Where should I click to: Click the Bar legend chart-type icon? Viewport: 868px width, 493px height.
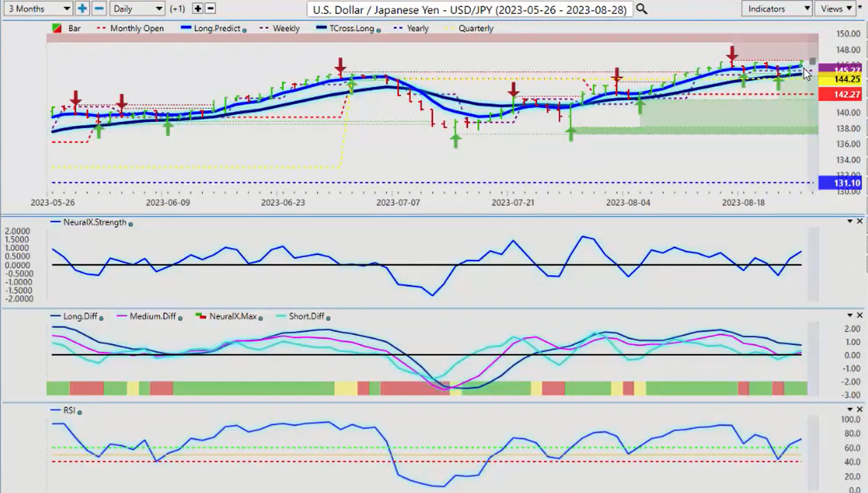56,28
